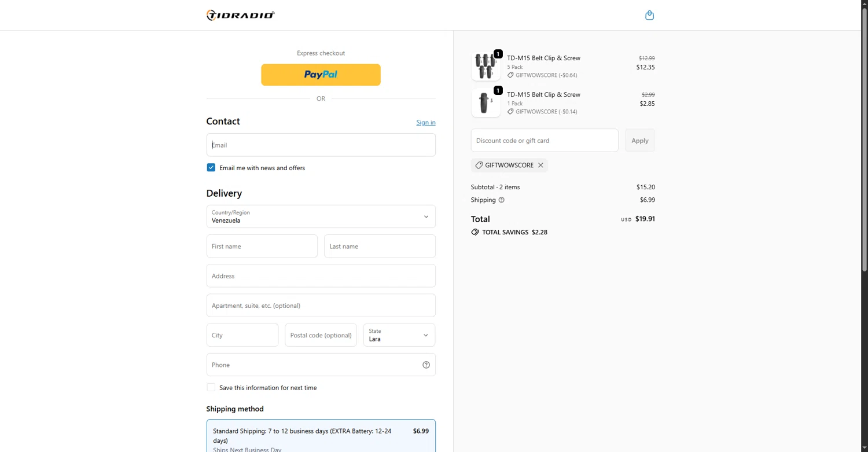Screen dimensions: 868x452
Task: Pay with PayPal express checkout
Action: tap(321, 75)
